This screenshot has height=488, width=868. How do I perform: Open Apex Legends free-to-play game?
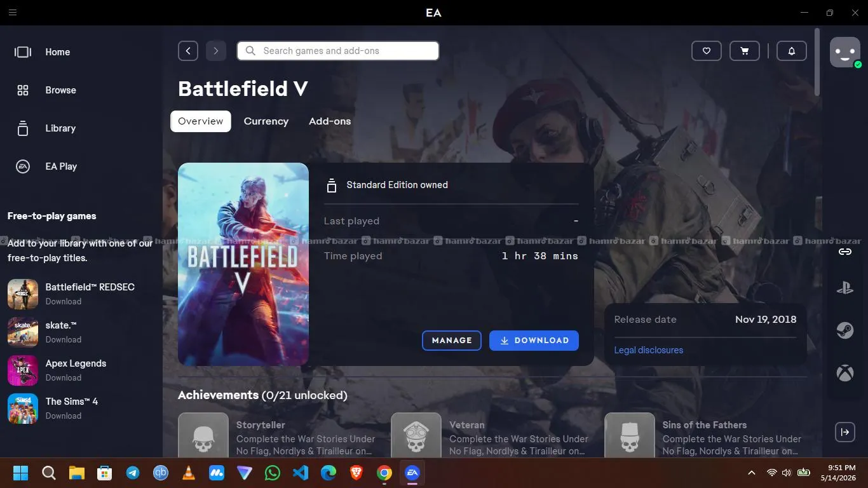[x=81, y=370]
